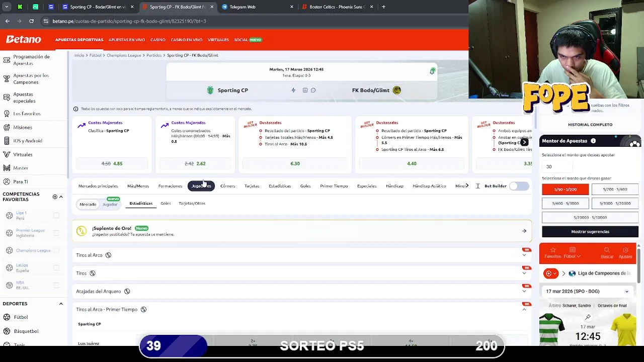644x362 pixels.
Task: Open the 17 mar 2026 (SPO - BOG) dropdown
Action: (588, 291)
